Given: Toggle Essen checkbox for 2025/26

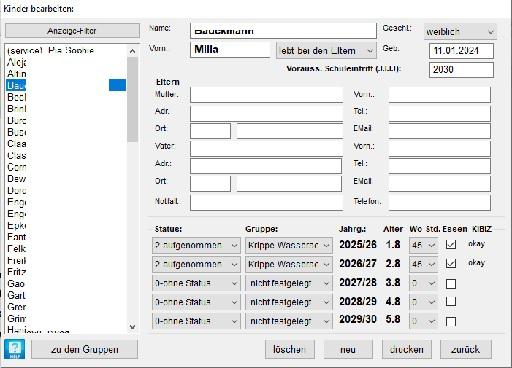Looking at the screenshot, I should (x=451, y=245).
